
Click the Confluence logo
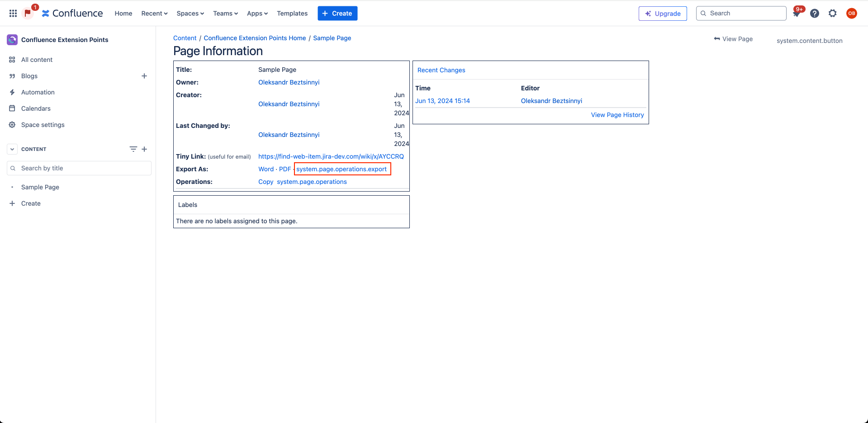tap(72, 14)
